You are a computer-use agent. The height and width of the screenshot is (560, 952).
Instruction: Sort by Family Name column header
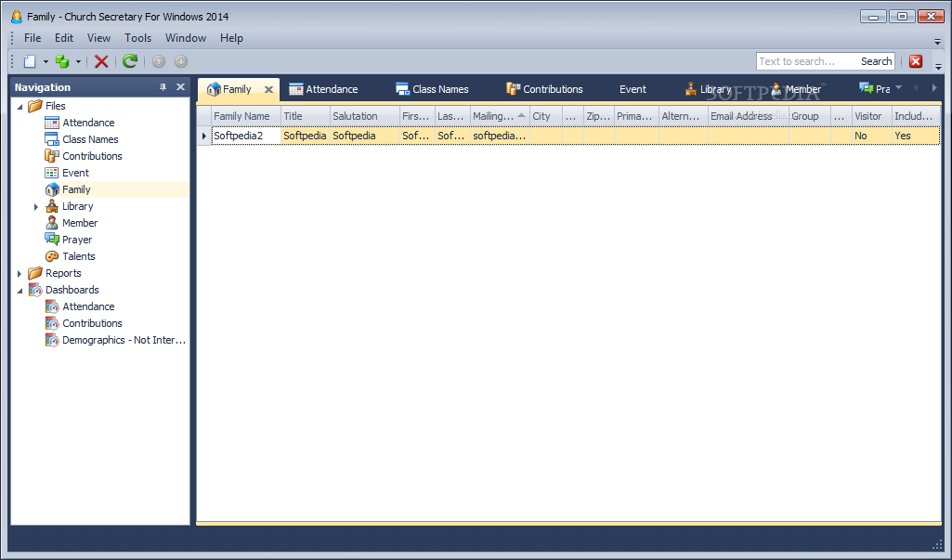[246, 116]
